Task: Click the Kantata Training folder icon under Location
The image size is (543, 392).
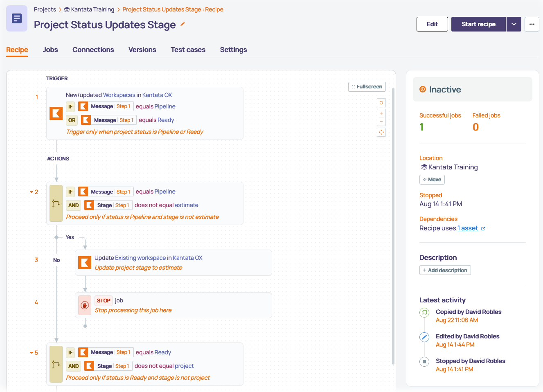Action: [x=424, y=167]
